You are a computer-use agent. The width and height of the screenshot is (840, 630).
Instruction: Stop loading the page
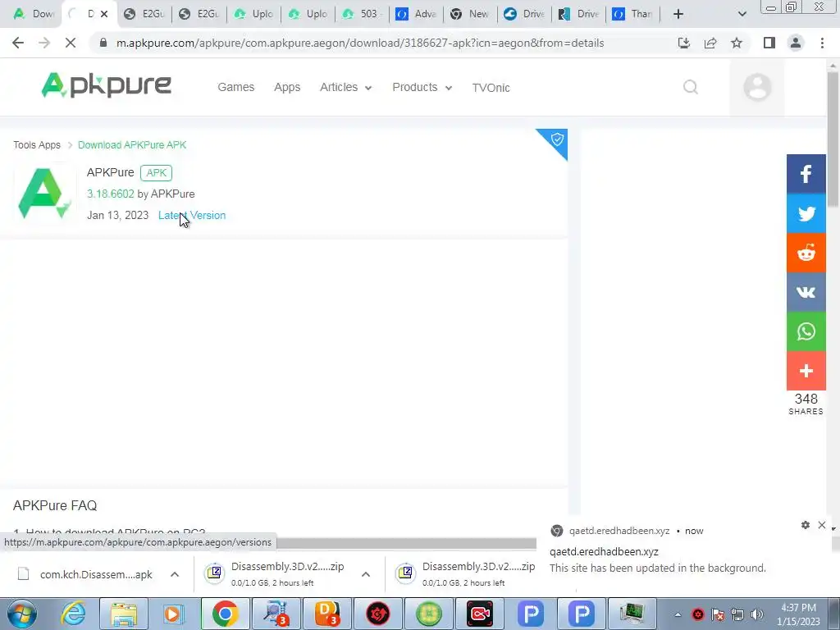[71, 43]
